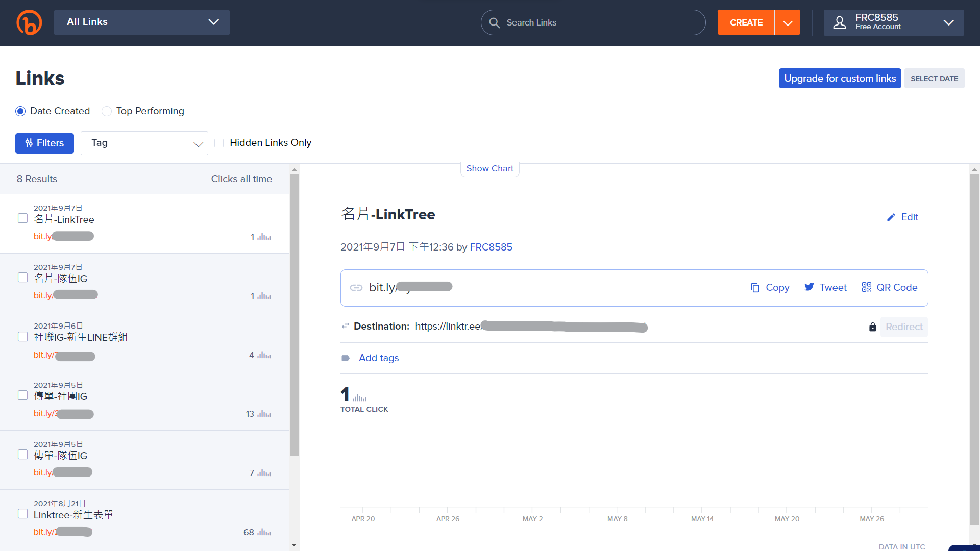Click stats bar icon for 名片-LinkTree row
The height and width of the screenshot is (551, 980).
point(264,237)
